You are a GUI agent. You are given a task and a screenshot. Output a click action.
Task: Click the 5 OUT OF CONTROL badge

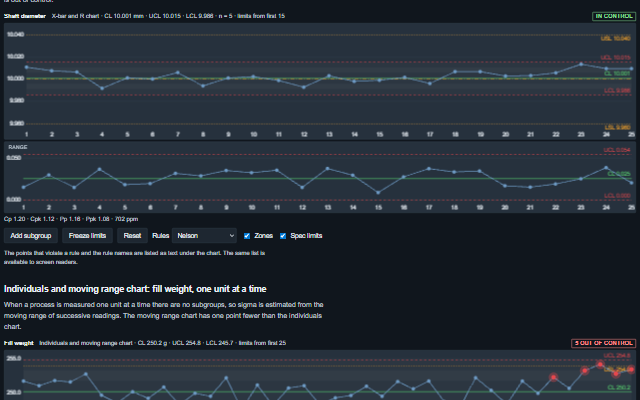[x=604, y=343]
